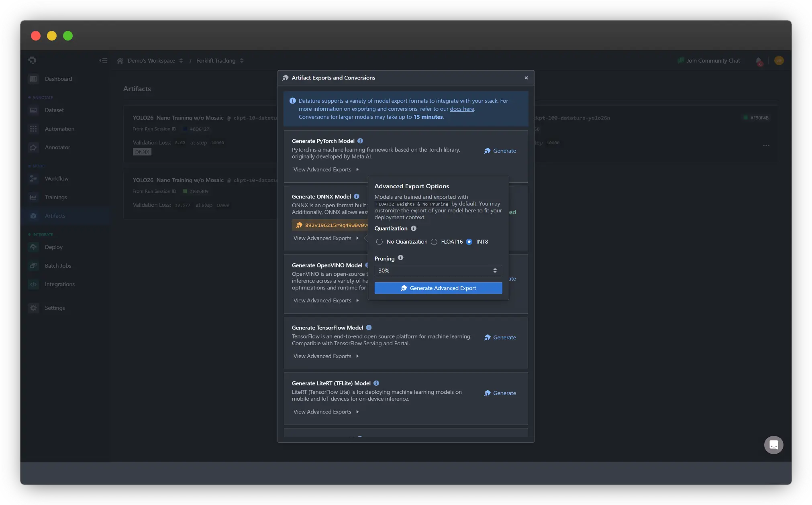Click info icon beside Generate LiteRT Model
The width and height of the screenshot is (812, 505).
(x=376, y=383)
